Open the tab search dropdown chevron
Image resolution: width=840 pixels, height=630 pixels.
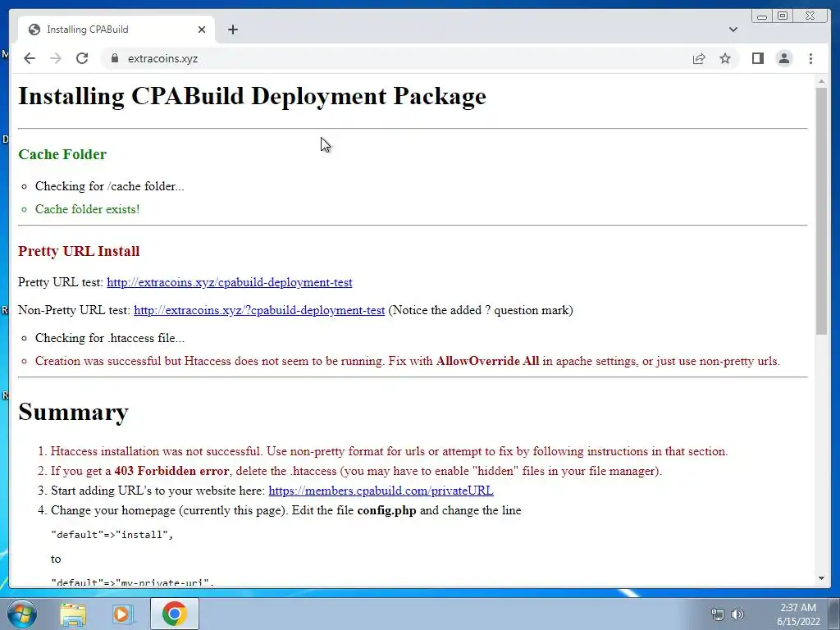(733, 30)
